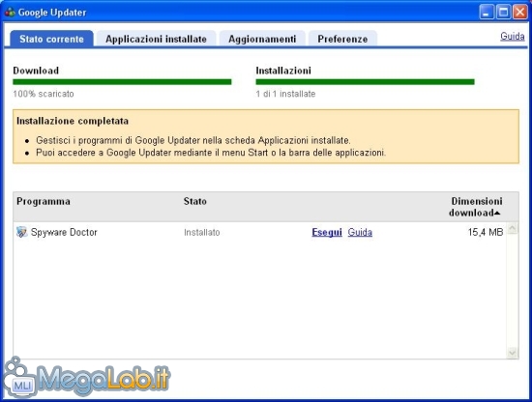The width and height of the screenshot is (532, 402).
Task: Open the Applicazioni installate tab
Action: point(156,39)
